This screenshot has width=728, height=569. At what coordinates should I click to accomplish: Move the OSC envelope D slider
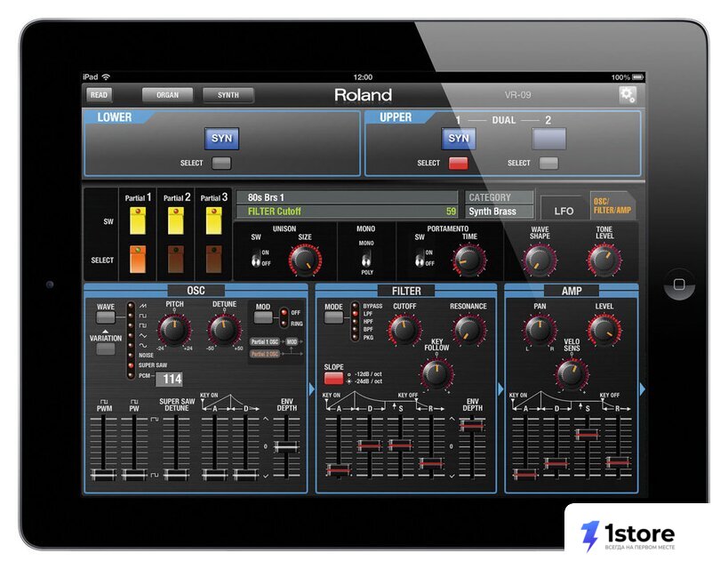tap(245, 474)
